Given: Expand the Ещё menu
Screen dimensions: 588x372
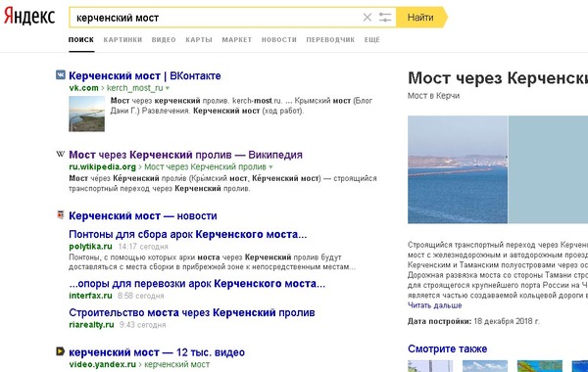Looking at the screenshot, I should (372, 40).
